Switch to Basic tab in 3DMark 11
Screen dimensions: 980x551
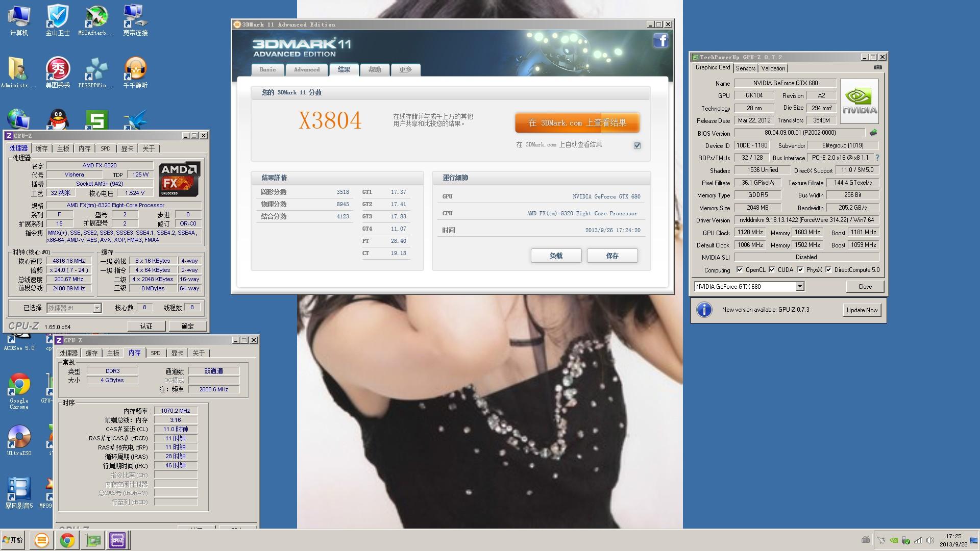[267, 70]
